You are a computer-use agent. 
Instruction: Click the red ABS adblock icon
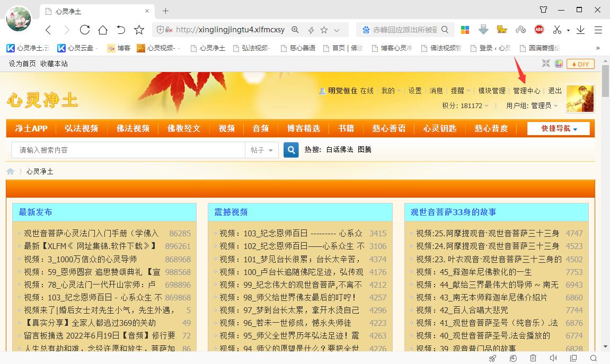click(539, 30)
